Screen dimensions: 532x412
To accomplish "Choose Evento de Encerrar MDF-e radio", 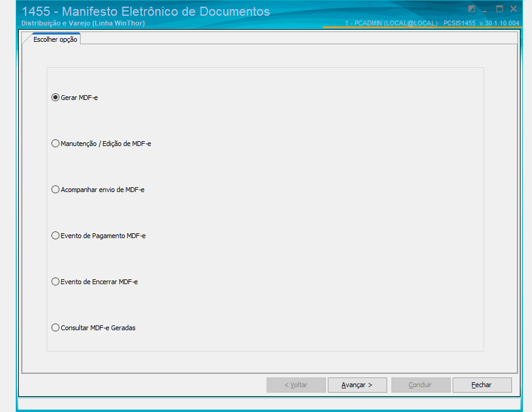I will point(95,282).
